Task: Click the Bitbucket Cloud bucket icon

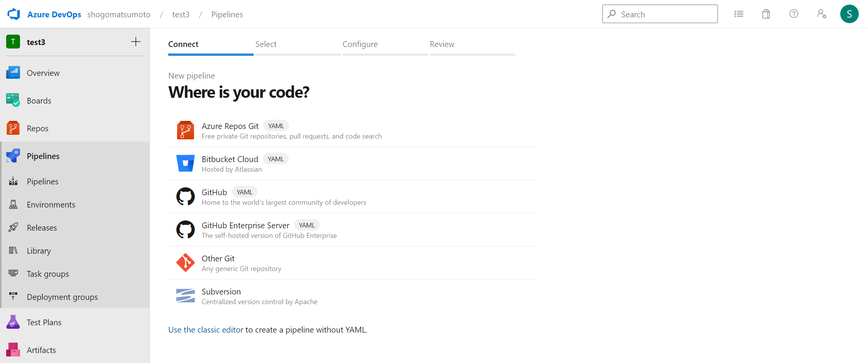Action: pos(186,163)
